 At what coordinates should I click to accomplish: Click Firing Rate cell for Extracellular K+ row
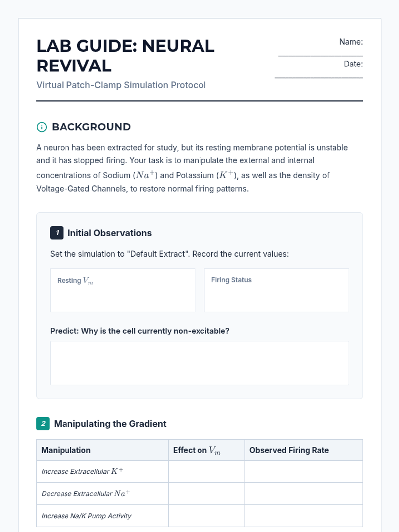click(304, 471)
